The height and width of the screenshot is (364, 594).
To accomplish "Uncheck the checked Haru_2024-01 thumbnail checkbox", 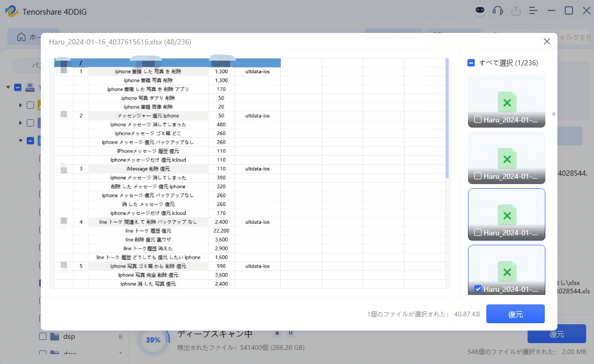I will tap(478, 289).
